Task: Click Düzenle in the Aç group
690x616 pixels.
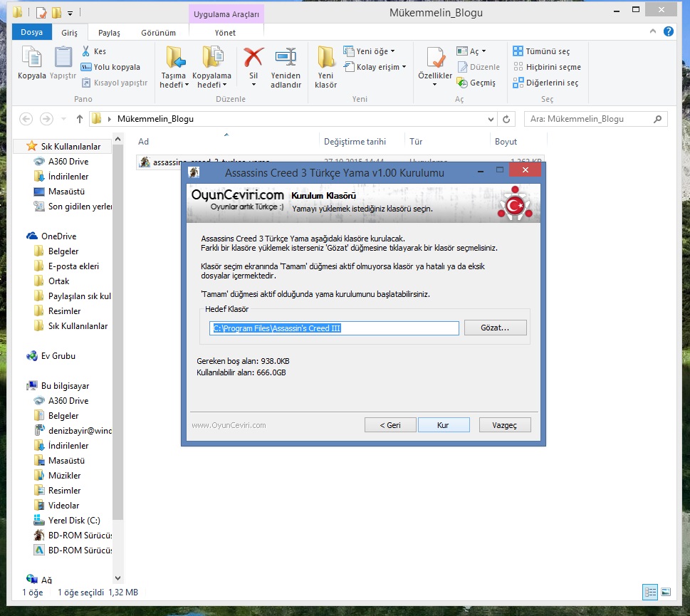Action: pyautogui.click(x=479, y=67)
